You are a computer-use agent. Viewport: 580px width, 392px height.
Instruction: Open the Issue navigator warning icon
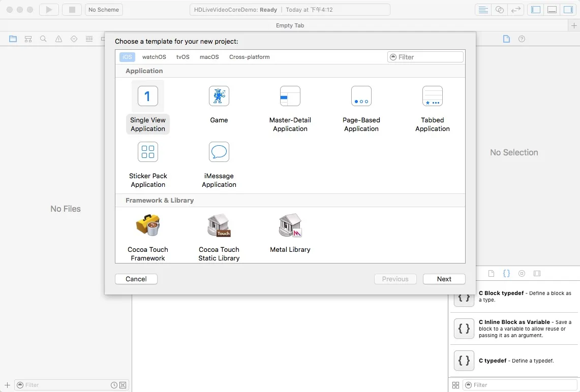coord(58,39)
